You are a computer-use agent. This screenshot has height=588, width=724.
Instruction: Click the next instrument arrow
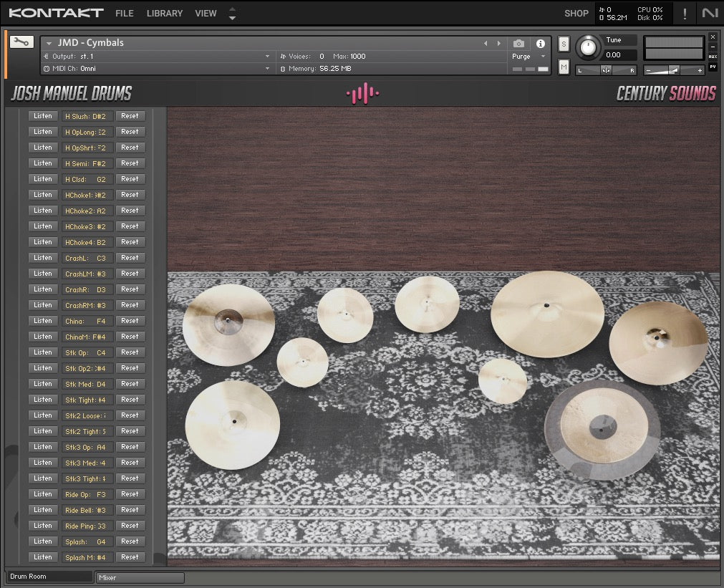pos(499,44)
